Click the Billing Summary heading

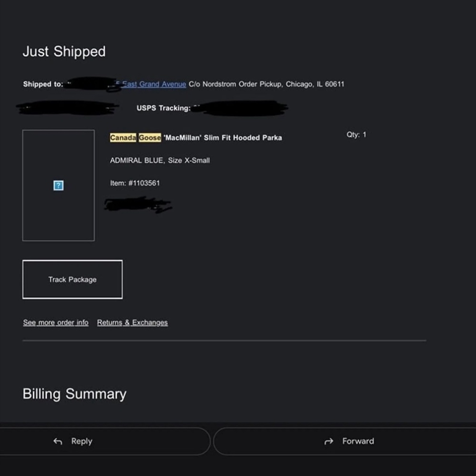(74, 394)
